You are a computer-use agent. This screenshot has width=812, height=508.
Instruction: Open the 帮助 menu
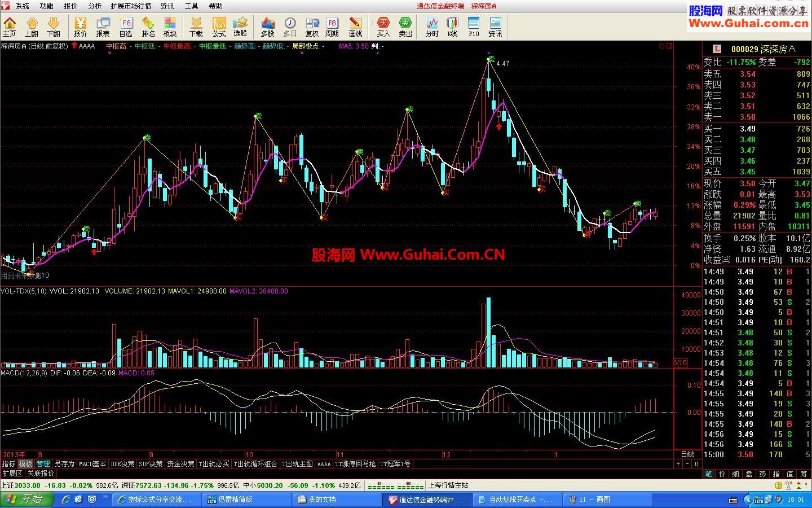(x=215, y=6)
